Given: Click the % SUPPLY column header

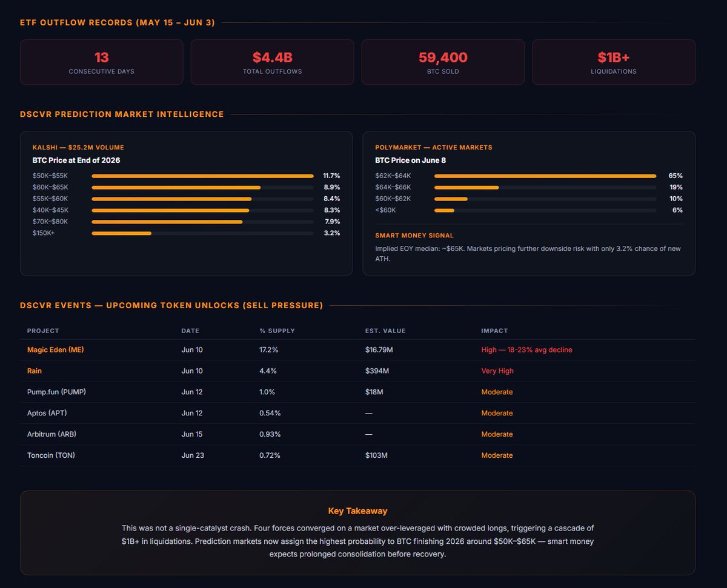Looking at the screenshot, I should pos(277,331).
